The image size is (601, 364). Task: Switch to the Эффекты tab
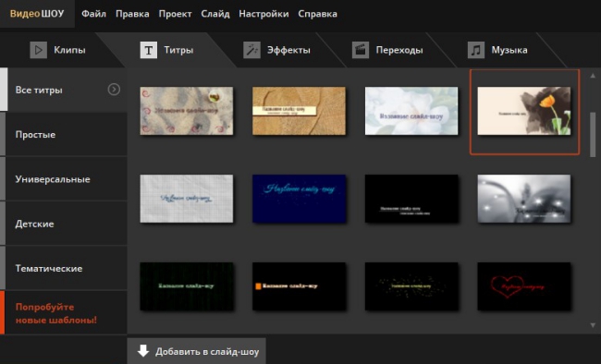click(276, 50)
